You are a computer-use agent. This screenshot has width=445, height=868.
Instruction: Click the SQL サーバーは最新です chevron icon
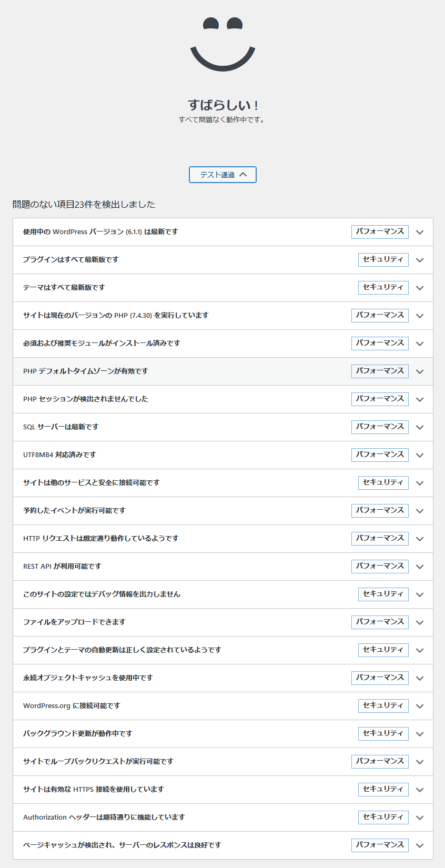[x=419, y=427]
